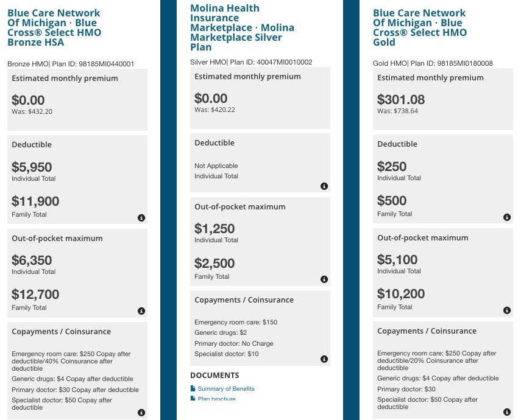The image size is (521, 420).
Task: Show out-of-pocket maximum info on Gold plan
Action: pos(507,310)
